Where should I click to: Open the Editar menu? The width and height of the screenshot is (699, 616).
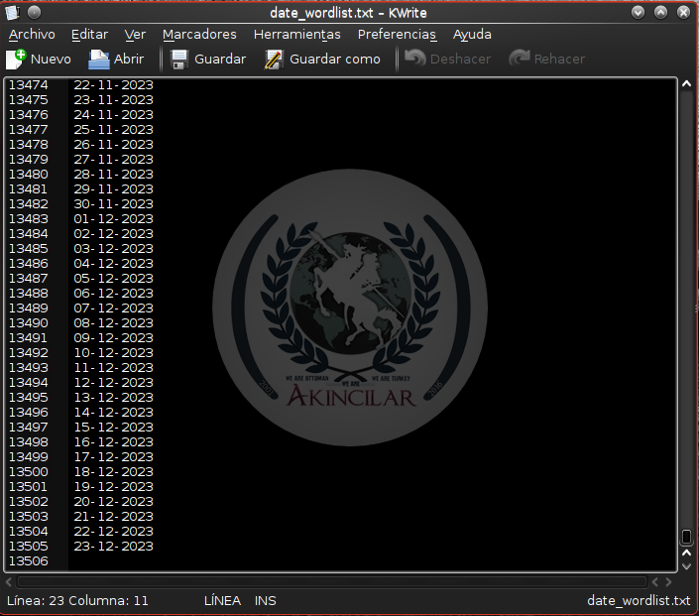(x=89, y=35)
